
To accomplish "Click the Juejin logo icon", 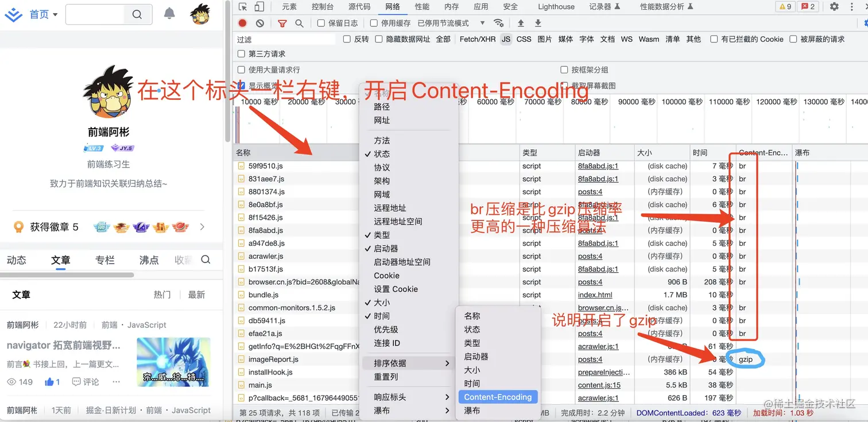I will point(14,14).
